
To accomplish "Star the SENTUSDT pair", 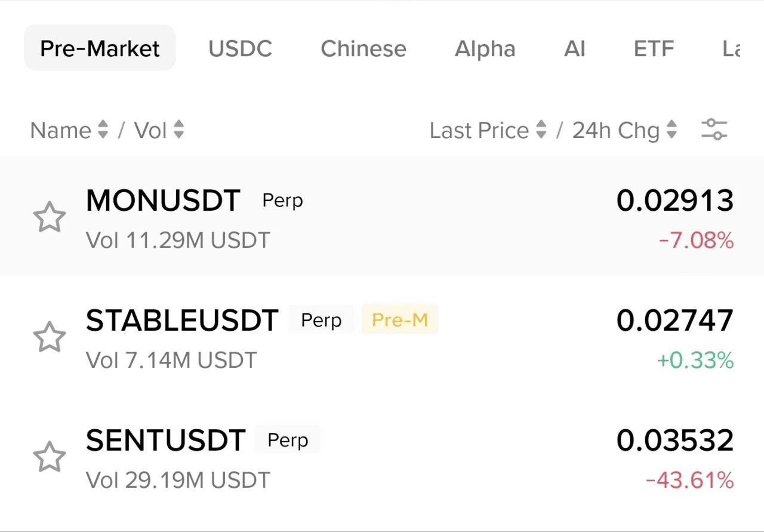I will coord(49,457).
